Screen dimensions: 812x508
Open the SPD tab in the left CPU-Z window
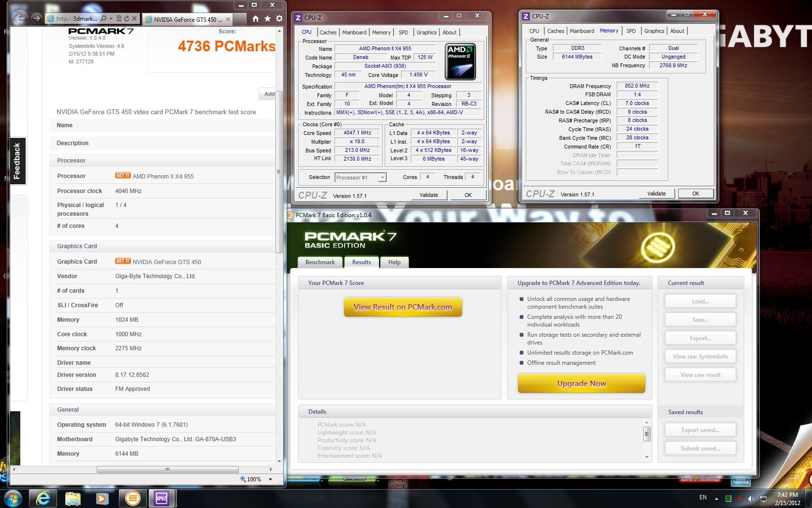click(404, 32)
